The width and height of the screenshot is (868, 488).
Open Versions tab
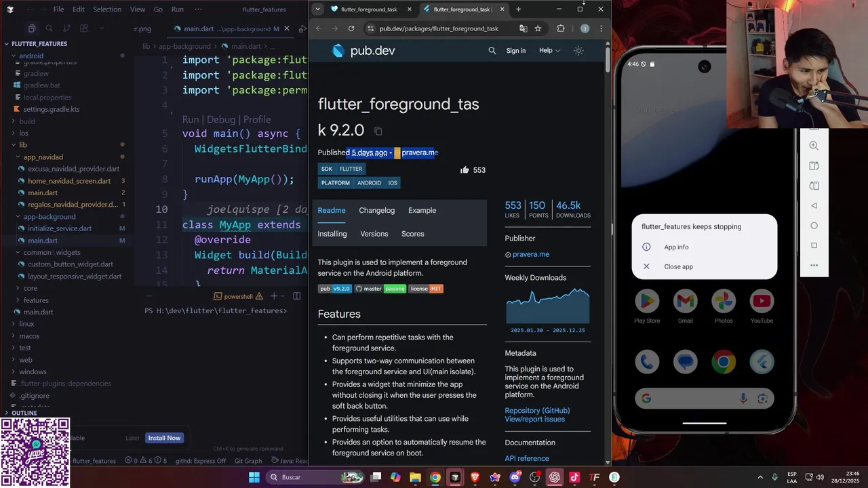coord(374,234)
